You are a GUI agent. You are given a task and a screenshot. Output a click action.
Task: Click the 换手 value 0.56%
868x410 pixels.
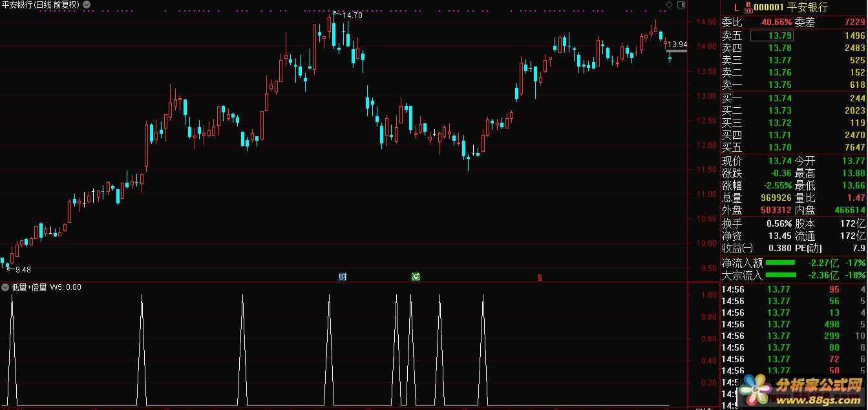tap(779, 223)
